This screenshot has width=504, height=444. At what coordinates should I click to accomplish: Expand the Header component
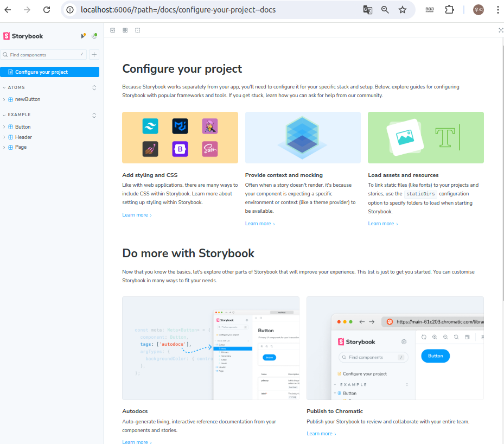[x=20, y=137]
